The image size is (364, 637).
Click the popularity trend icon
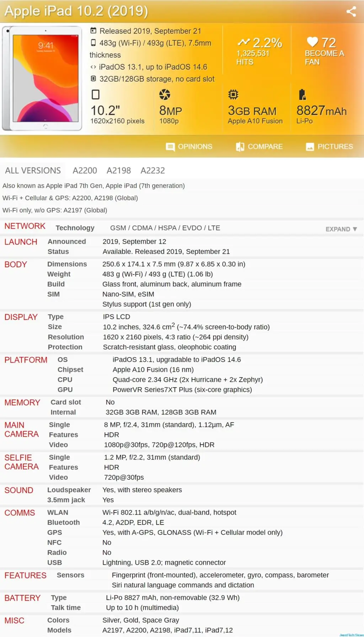pos(244,42)
